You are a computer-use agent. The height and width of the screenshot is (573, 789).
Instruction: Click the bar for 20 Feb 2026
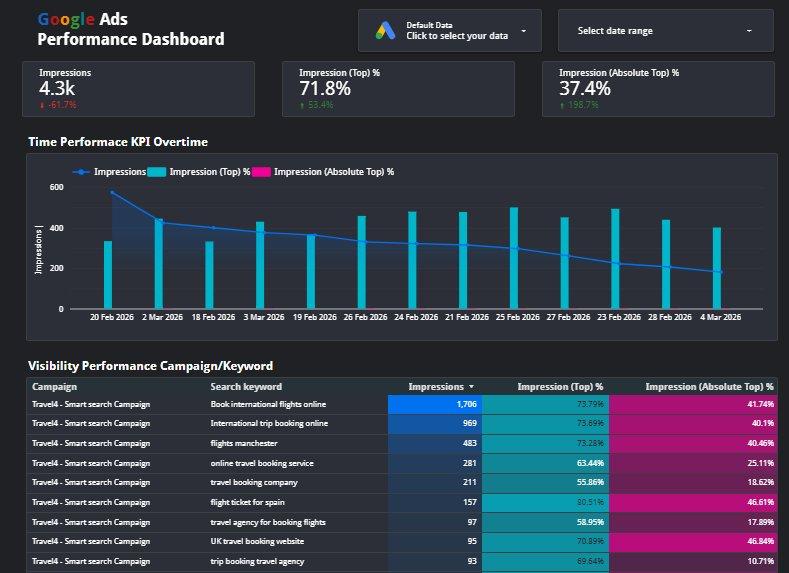pos(108,275)
